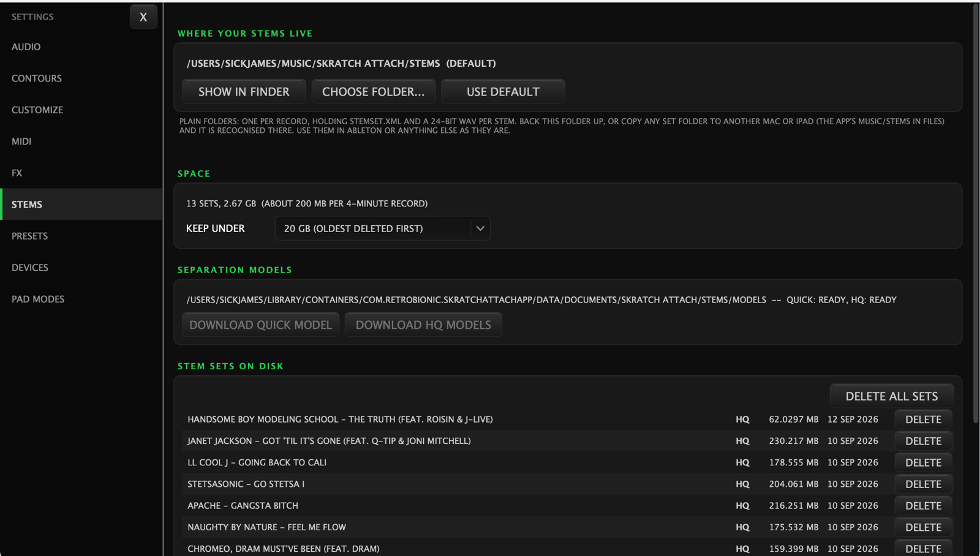Click the separation models path text
The width and height of the screenshot is (980, 556).
[x=541, y=300]
